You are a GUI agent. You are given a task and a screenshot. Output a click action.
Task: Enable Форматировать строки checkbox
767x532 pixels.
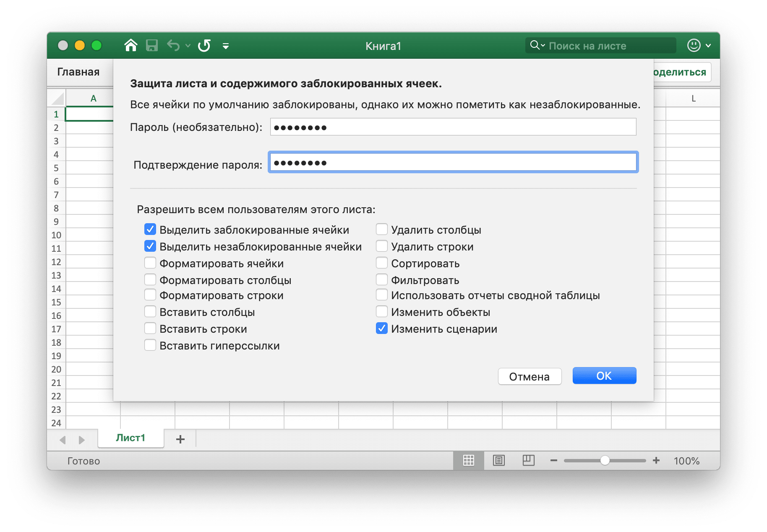(x=150, y=295)
